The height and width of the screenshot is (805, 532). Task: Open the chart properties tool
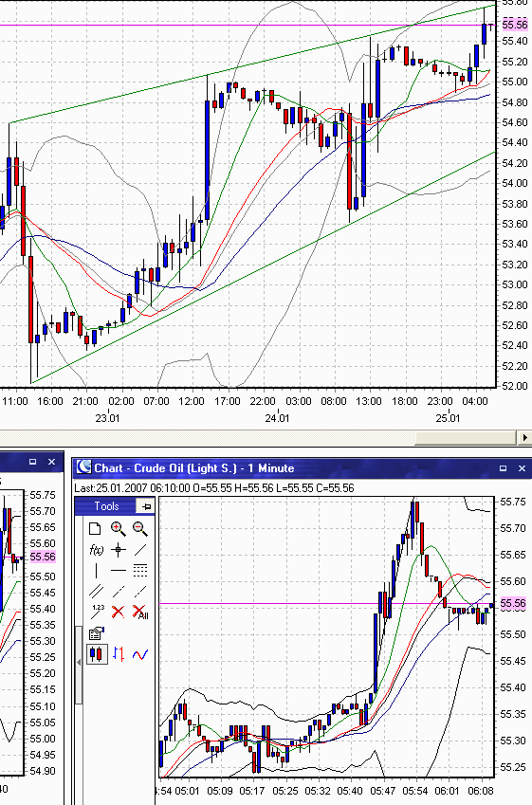97,633
